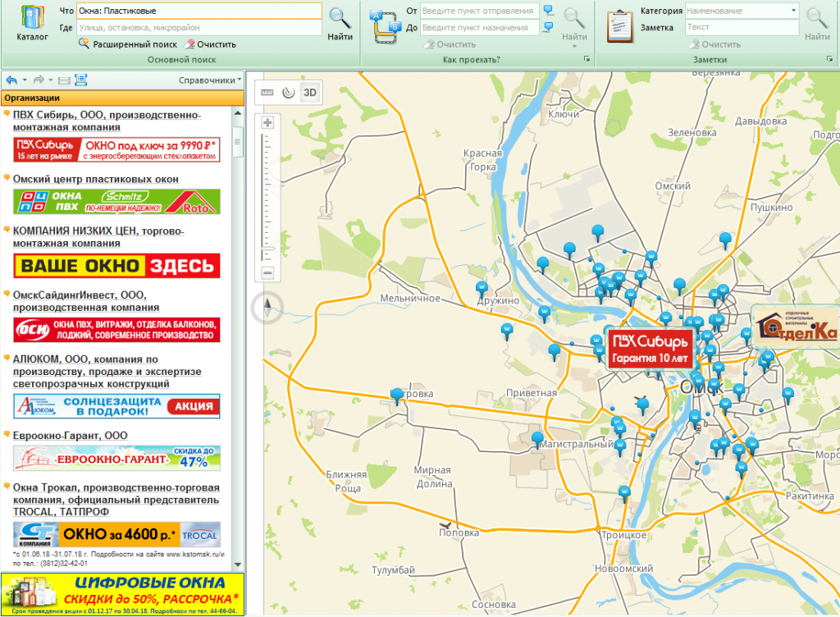Expand the Заметки group launcher
Screen dimensions: 840x617
(x=830, y=59)
